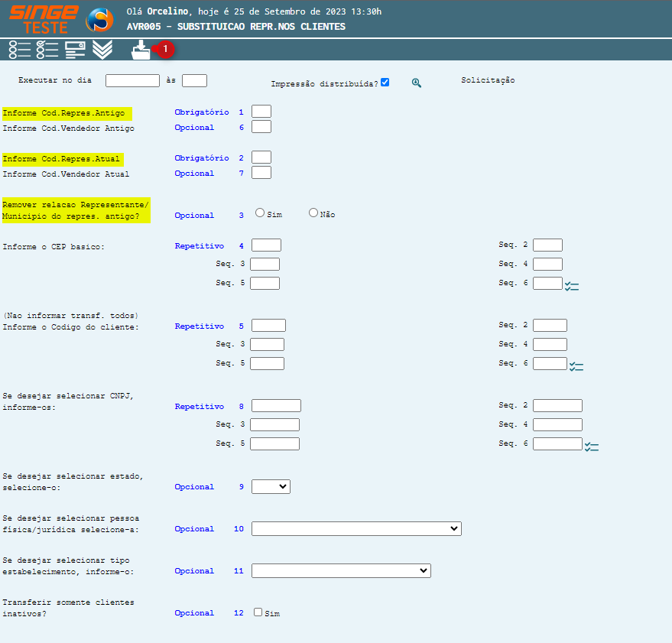Viewport: 672px width, 643px height.
Task: Click the Executar no dia date field
Action: click(x=132, y=80)
